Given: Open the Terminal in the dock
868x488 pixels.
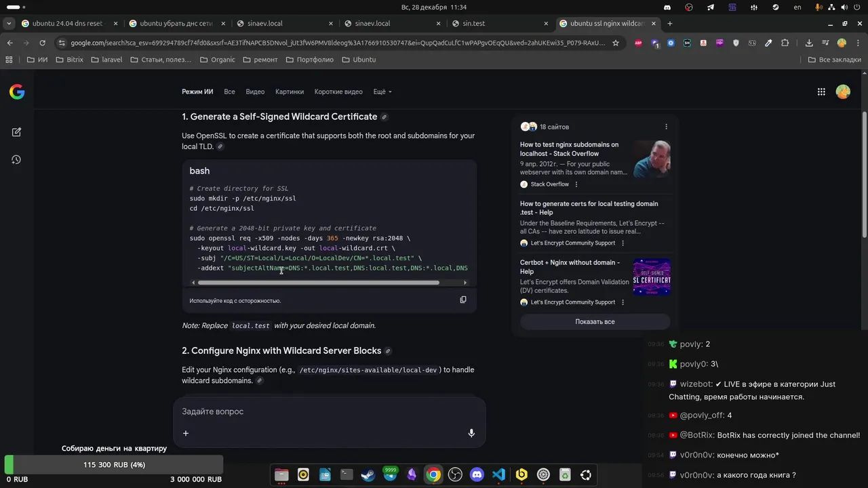Looking at the screenshot, I should click(x=347, y=475).
